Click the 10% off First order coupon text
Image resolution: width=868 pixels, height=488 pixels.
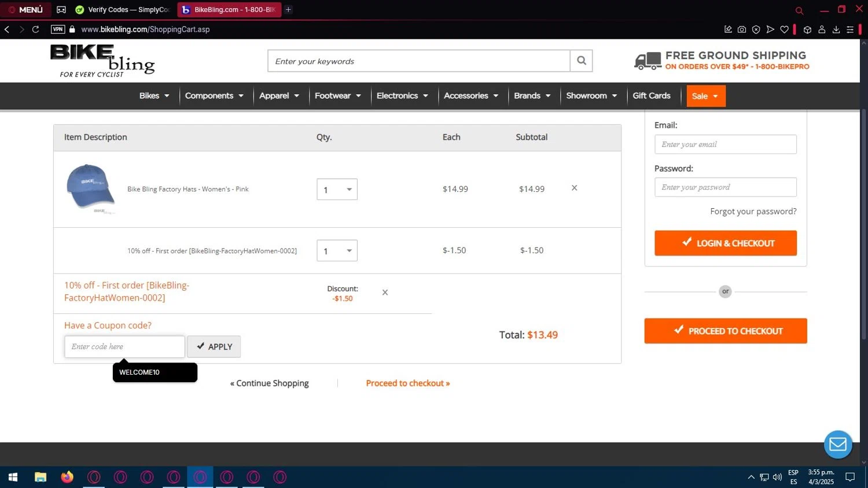127,292
